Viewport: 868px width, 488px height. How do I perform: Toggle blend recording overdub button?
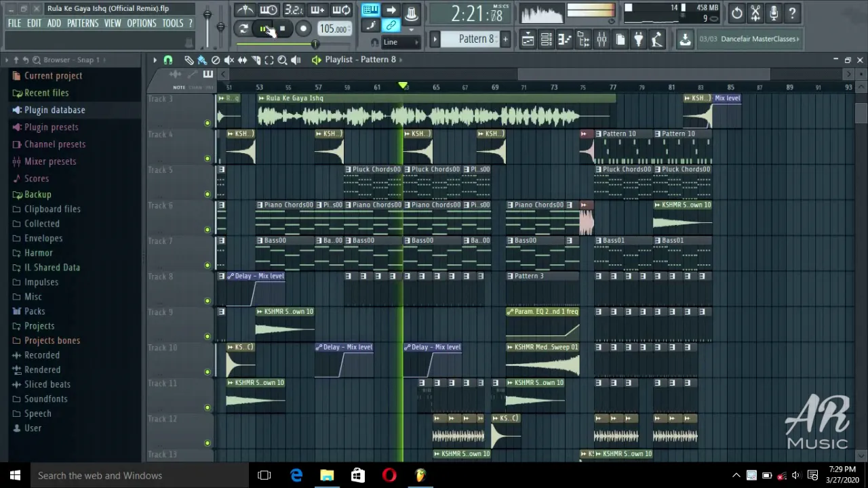pyautogui.click(x=317, y=10)
